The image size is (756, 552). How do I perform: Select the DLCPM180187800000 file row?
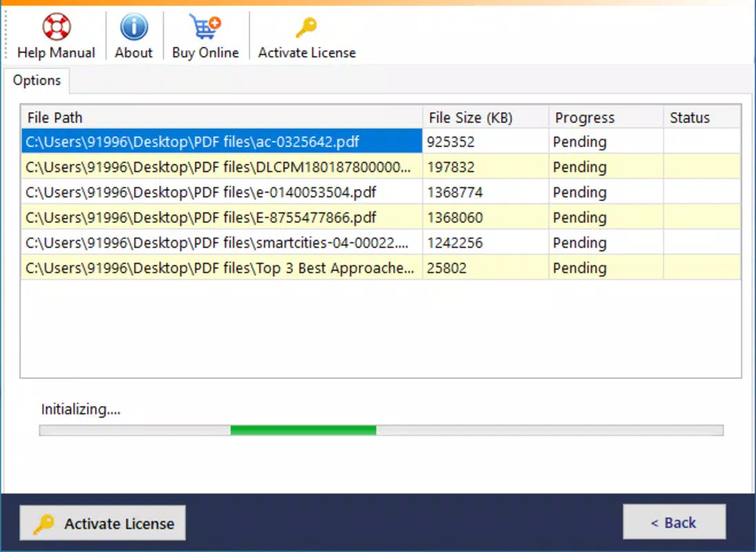coord(381,167)
